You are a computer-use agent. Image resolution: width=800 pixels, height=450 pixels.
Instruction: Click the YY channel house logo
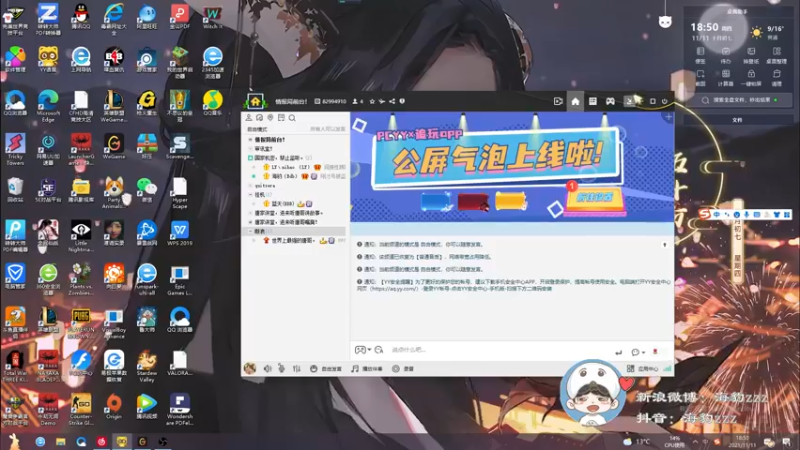pyautogui.click(x=255, y=101)
